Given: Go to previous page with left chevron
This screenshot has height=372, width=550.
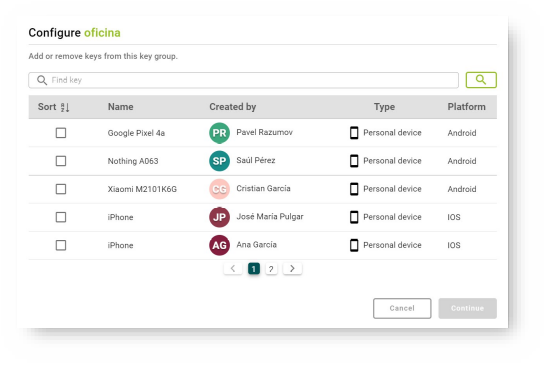Looking at the screenshot, I should click(x=233, y=269).
